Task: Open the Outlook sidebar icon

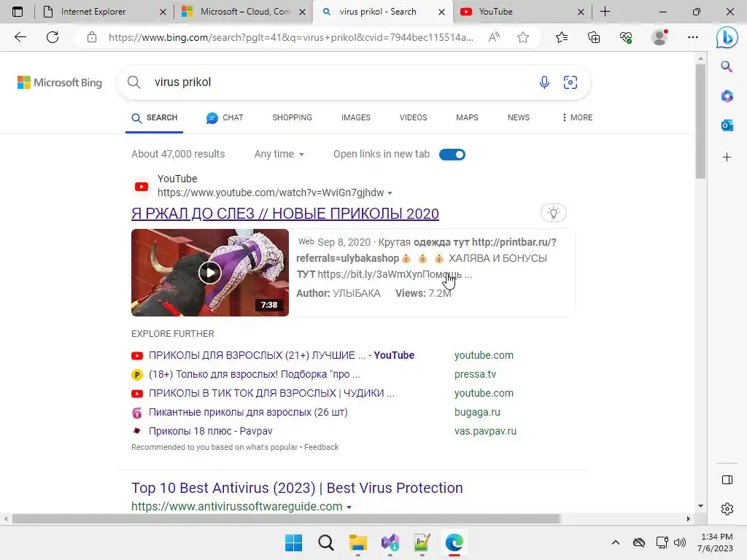Action: coord(727,125)
